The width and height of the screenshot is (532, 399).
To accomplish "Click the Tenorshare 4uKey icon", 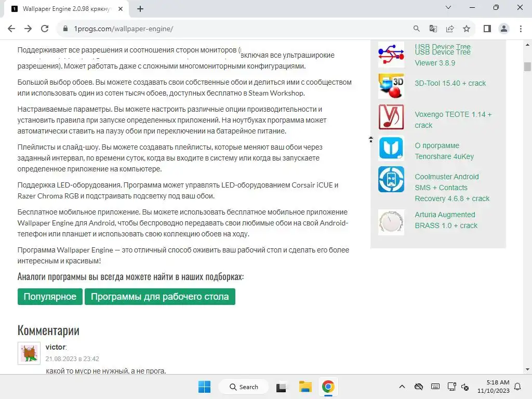I will tap(391, 148).
